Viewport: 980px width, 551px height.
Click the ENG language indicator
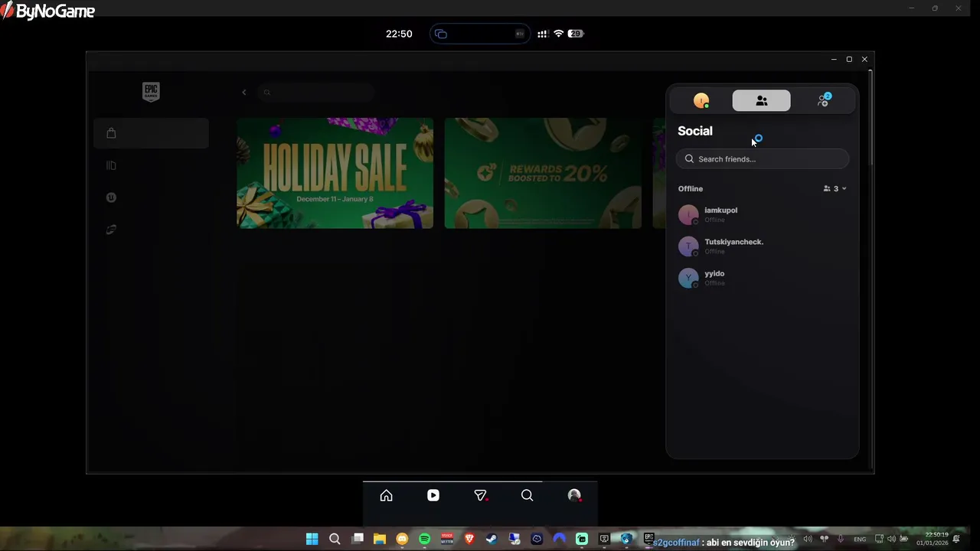860,540
